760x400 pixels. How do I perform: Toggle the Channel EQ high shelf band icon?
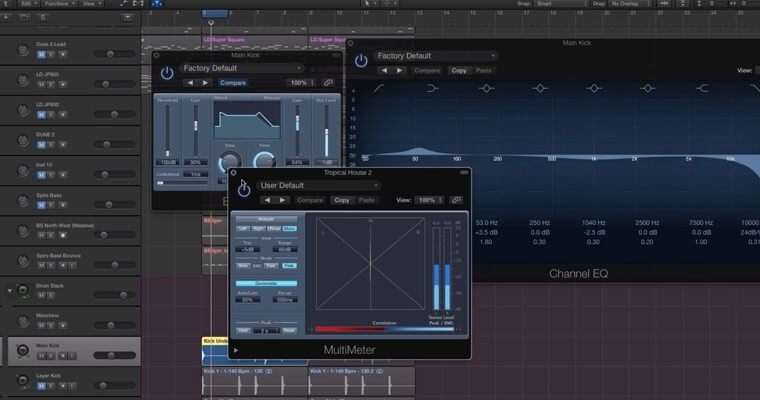point(702,88)
